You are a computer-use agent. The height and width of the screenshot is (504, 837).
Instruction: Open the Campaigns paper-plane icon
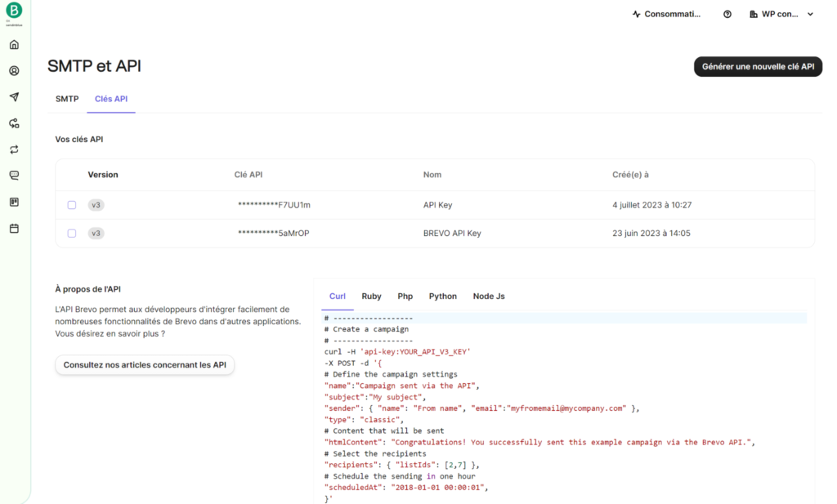(15, 97)
